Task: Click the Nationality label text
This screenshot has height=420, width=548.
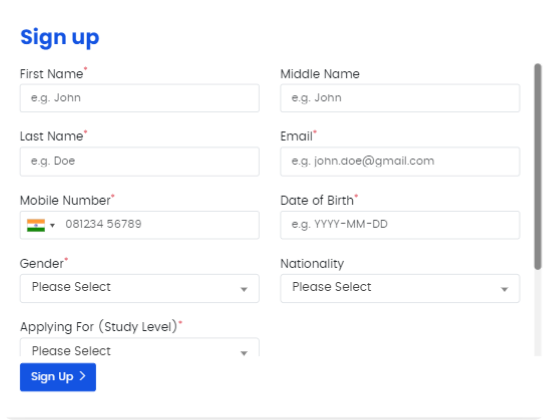Action: point(312,264)
